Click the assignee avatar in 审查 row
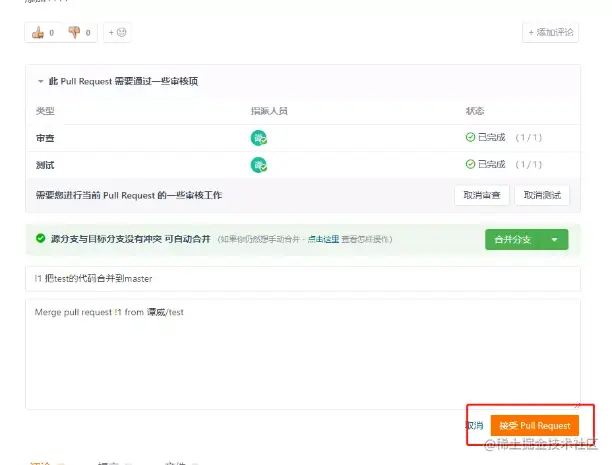The height and width of the screenshot is (465, 612). point(258,138)
